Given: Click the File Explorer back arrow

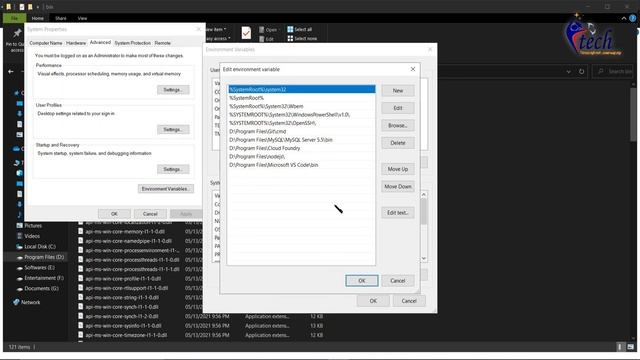Looking at the screenshot, I should tap(11, 71).
